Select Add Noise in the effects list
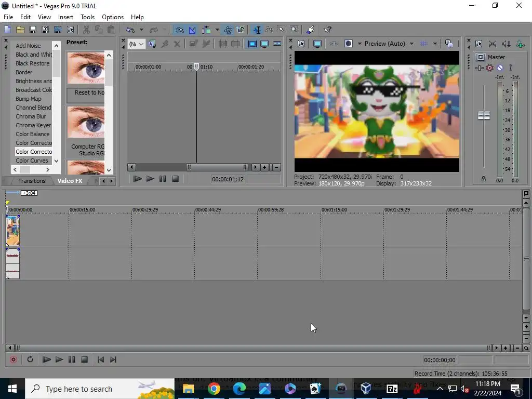 pyautogui.click(x=28, y=46)
